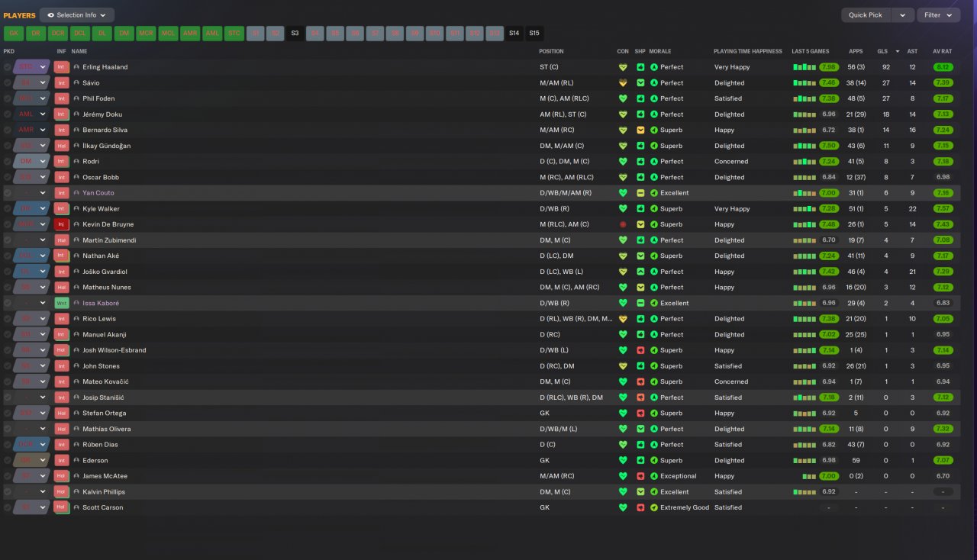Select the STC position slot
This screenshot has width=977, height=560.
235,34
